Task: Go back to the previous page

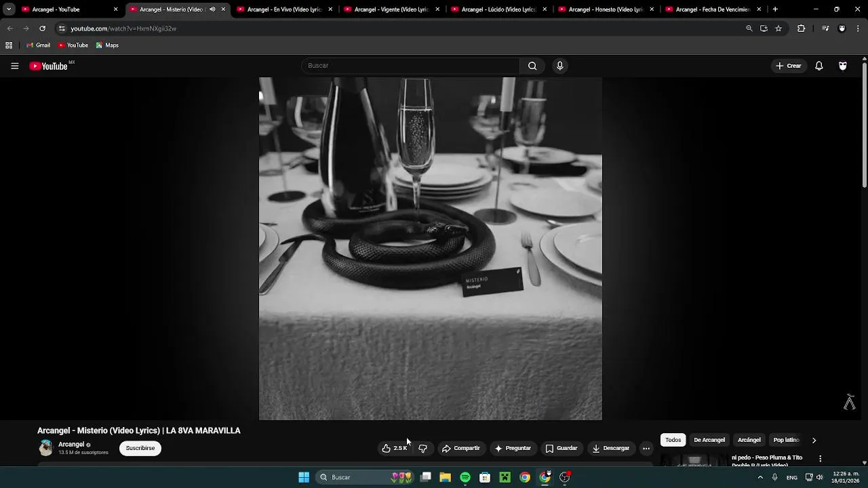Action: 9,28
